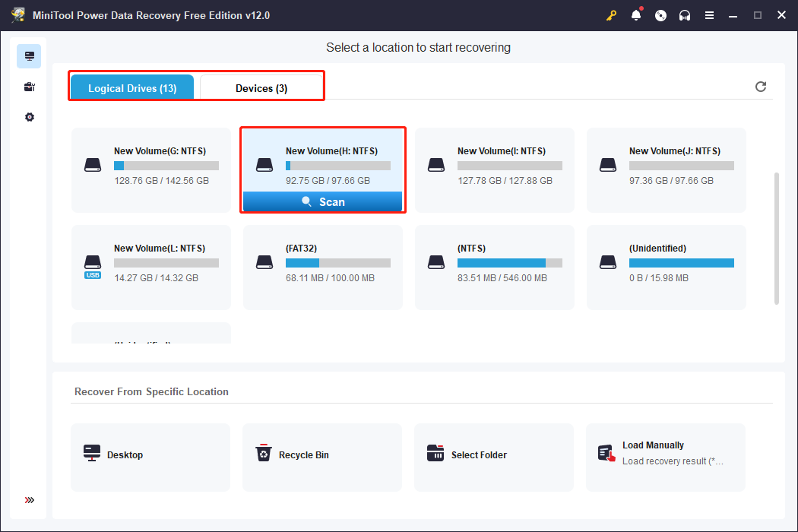Click the 14.27 GB / 14.32 GB size text
The image size is (798, 532).
point(157,278)
